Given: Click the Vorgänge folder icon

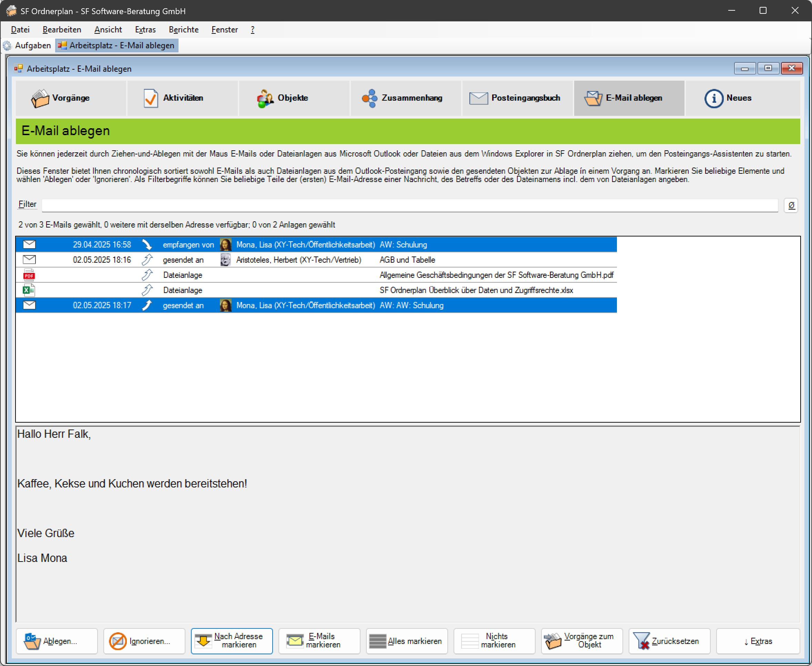Looking at the screenshot, I should [x=40, y=98].
